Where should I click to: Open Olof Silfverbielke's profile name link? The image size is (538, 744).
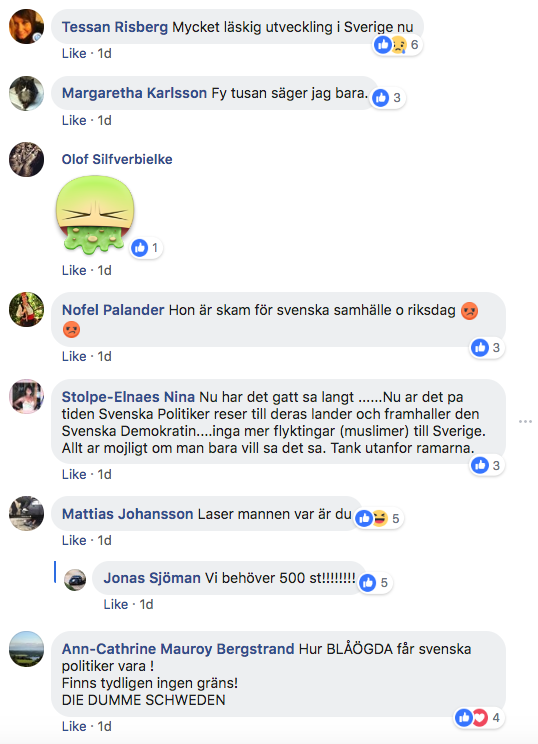117,159
